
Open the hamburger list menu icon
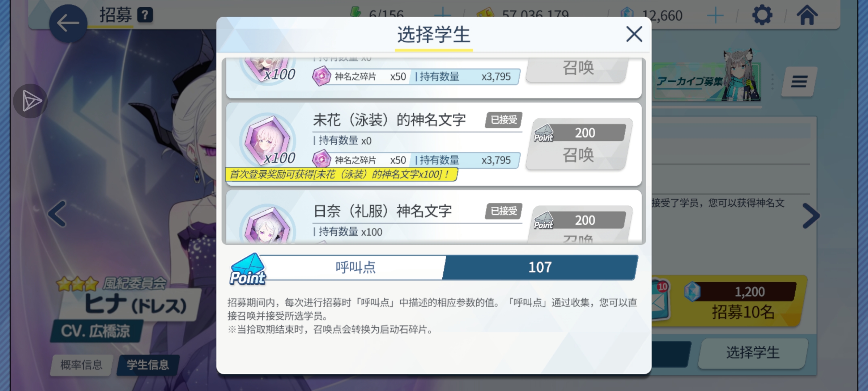pos(799,81)
